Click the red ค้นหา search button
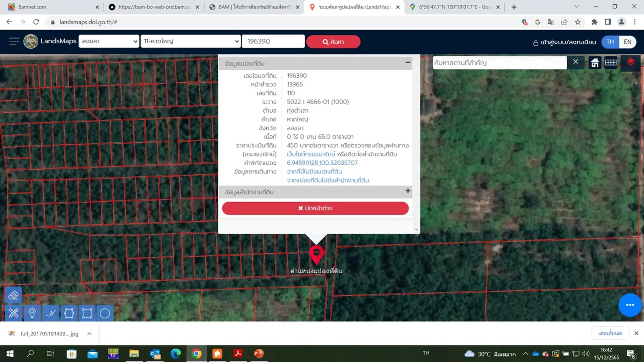 click(333, 41)
